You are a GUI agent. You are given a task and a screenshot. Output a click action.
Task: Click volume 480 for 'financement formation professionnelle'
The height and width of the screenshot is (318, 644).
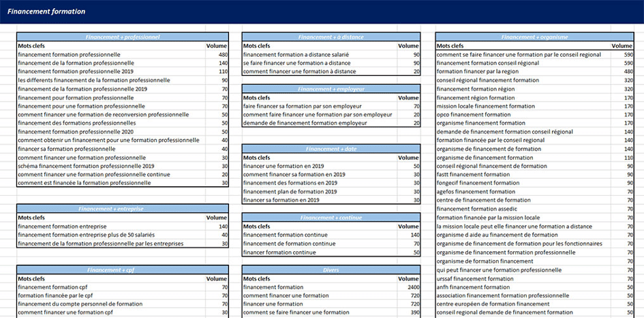(x=222, y=55)
